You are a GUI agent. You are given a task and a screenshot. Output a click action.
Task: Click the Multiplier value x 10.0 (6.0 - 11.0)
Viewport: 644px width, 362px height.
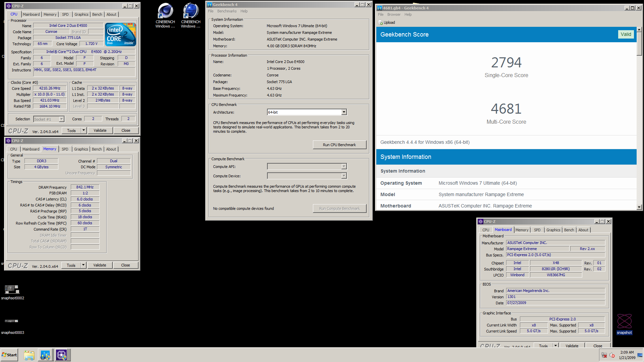click(50, 94)
